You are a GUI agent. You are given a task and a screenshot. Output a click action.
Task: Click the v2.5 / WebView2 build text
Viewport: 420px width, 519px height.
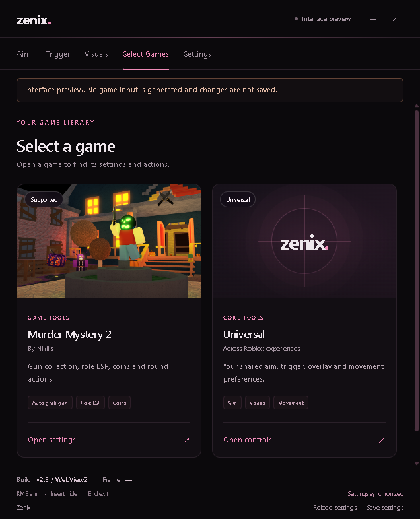[62, 480]
